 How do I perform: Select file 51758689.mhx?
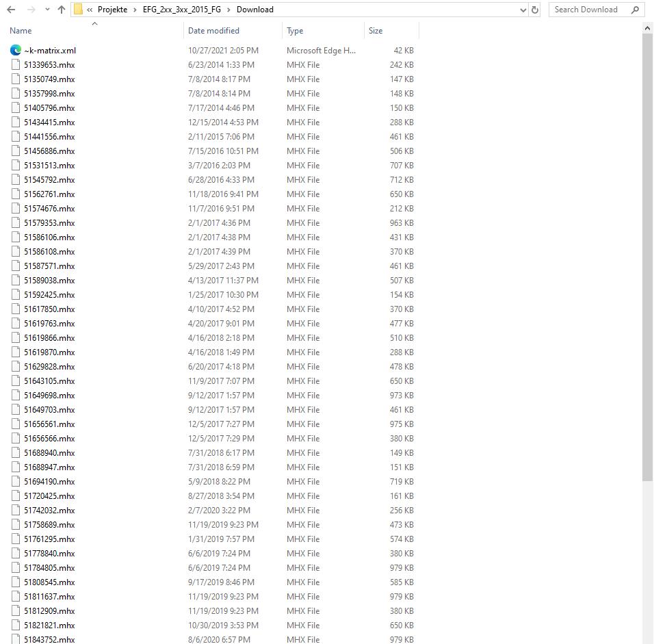click(49, 525)
